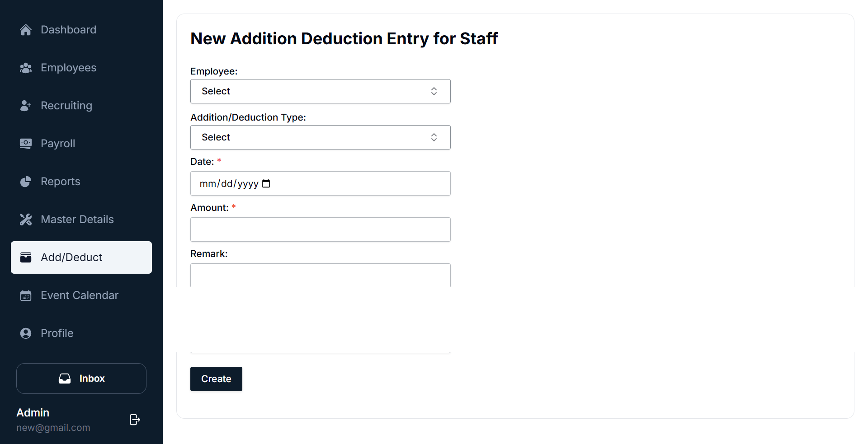Click the Inbox button
The height and width of the screenshot is (444, 868).
81,379
